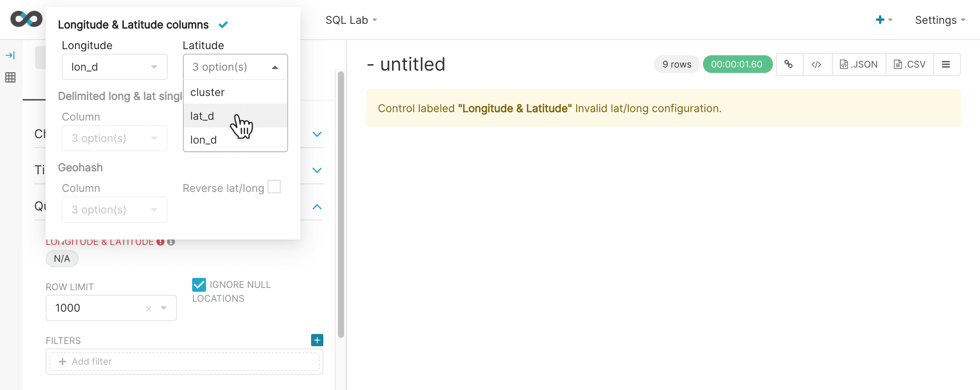Click the blue checkmark next to Longitude & Latitude columns

(223, 25)
